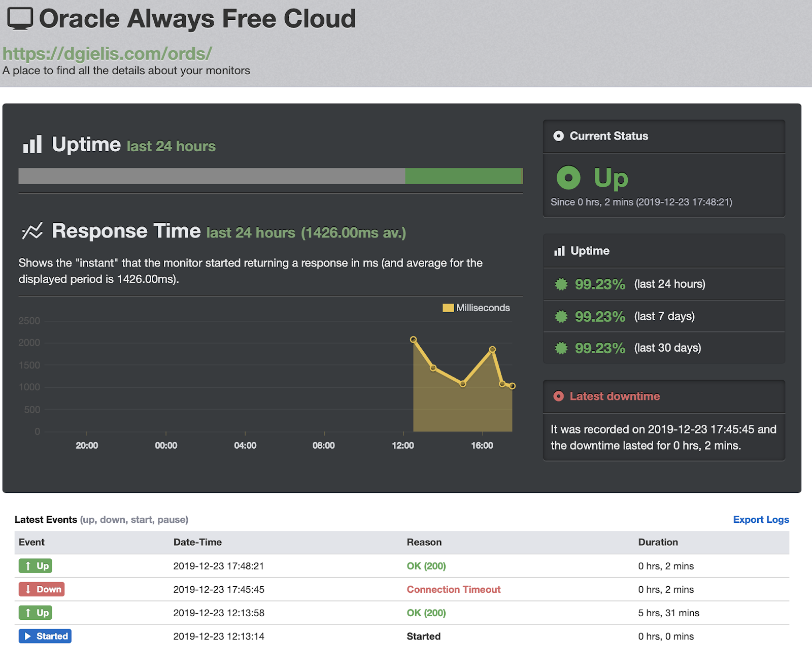812x670 pixels.
Task: Click the 16:00 label on the chart axis
Action: click(x=482, y=445)
